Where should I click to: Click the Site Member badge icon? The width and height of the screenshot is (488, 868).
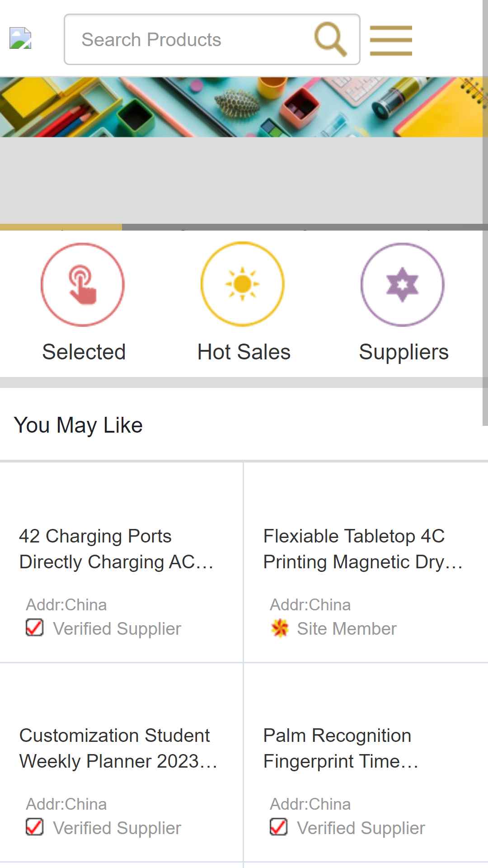(x=280, y=628)
